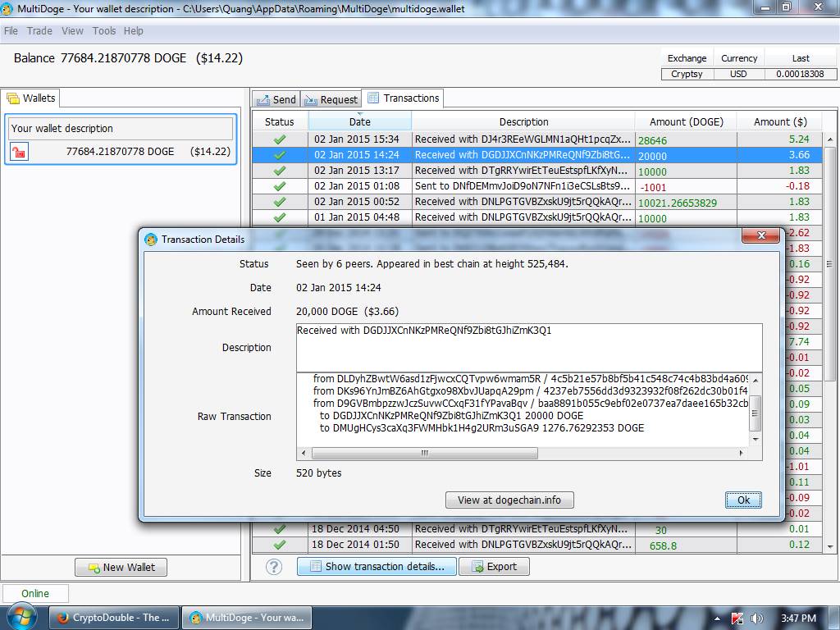Click the red padlock wallet encryption icon
Viewport: 840px width, 630px height.
(20, 152)
